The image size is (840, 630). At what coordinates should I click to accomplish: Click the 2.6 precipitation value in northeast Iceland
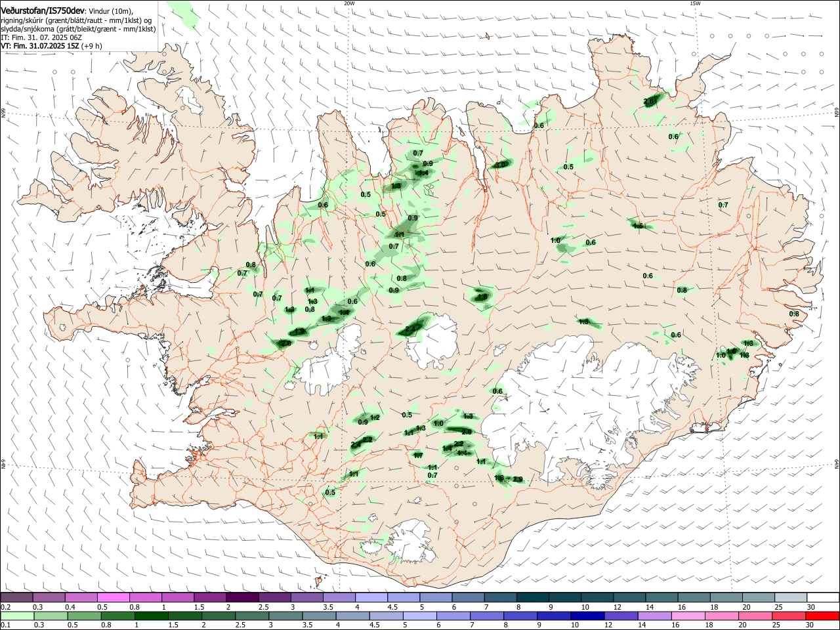[649, 101]
